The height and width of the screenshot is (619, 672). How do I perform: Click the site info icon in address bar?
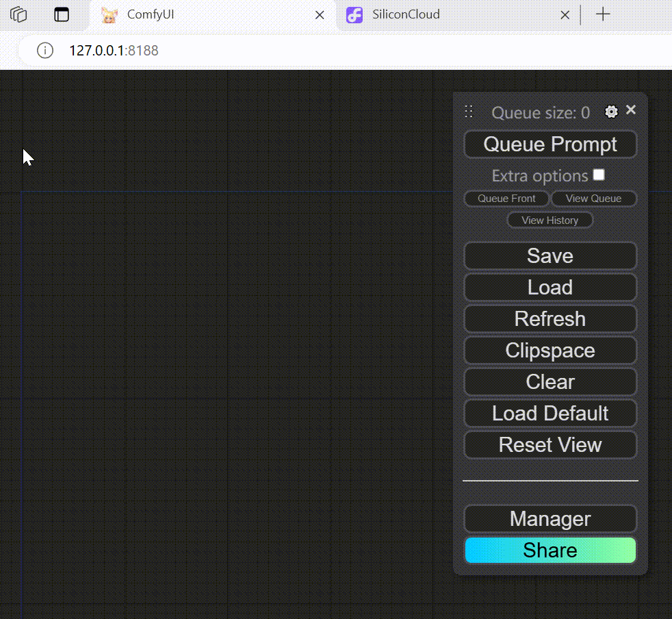point(45,51)
